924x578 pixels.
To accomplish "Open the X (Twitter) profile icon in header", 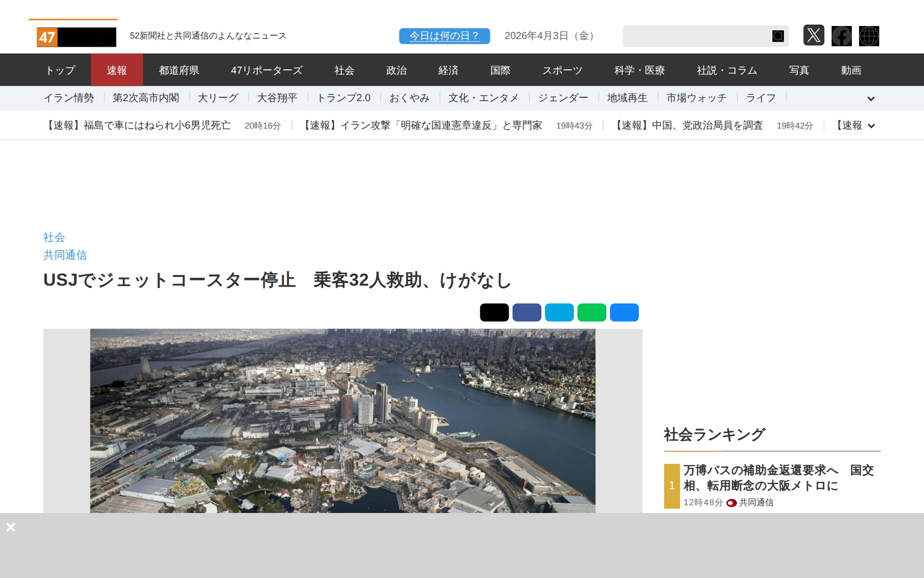I will (814, 36).
